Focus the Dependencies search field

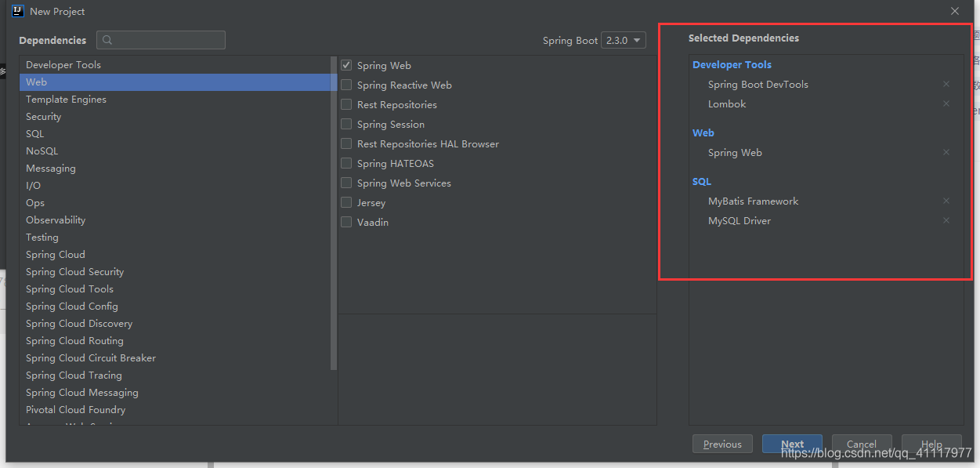[x=161, y=40]
